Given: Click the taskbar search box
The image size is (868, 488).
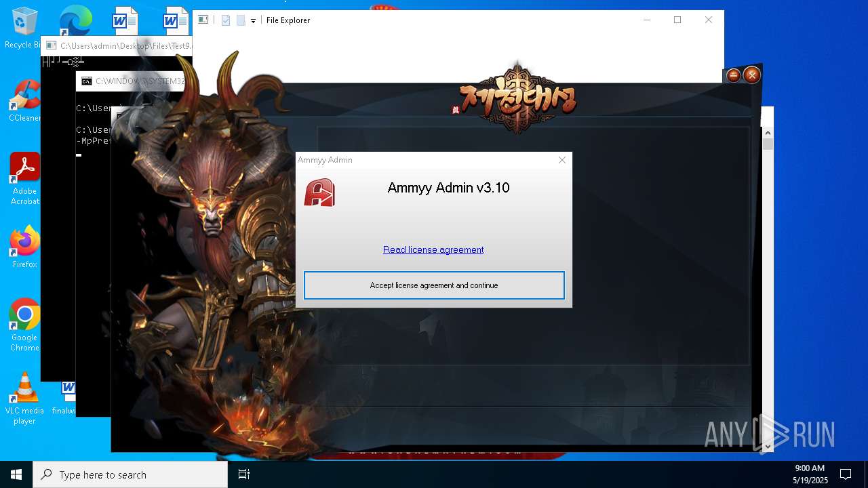Looking at the screenshot, I should [130, 474].
